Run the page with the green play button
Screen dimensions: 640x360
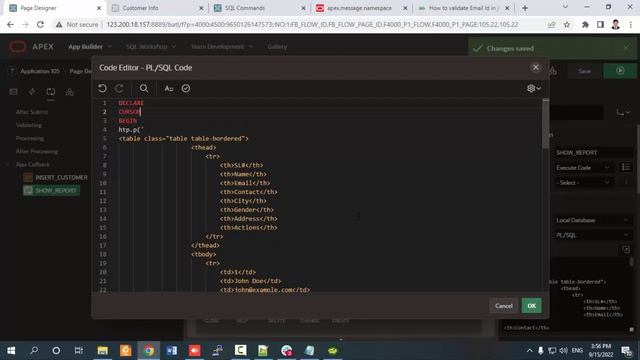pyautogui.click(x=620, y=71)
